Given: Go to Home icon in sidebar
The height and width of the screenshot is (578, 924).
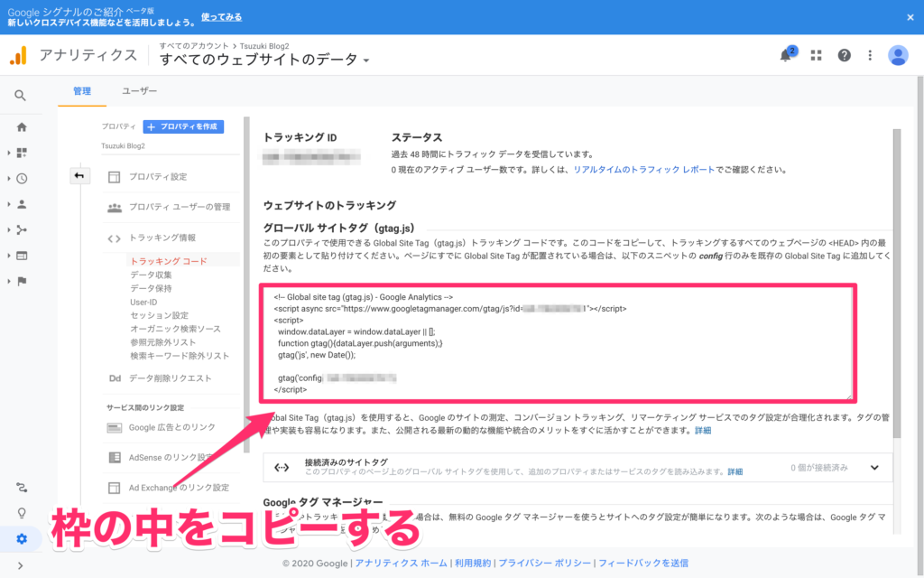Looking at the screenshot, I should click(22, 126).
